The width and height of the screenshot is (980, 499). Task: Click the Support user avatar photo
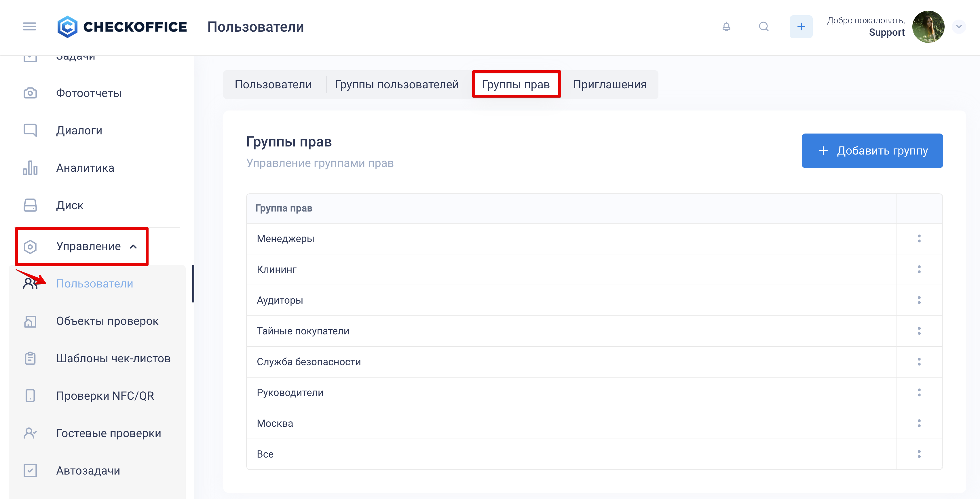point(928,27)
